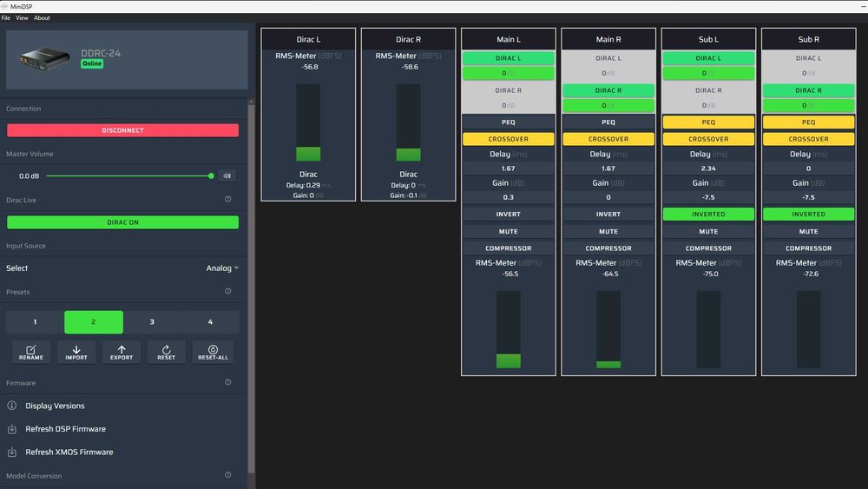Click the Sub R gain value -7.5

[x=809, y=197]
